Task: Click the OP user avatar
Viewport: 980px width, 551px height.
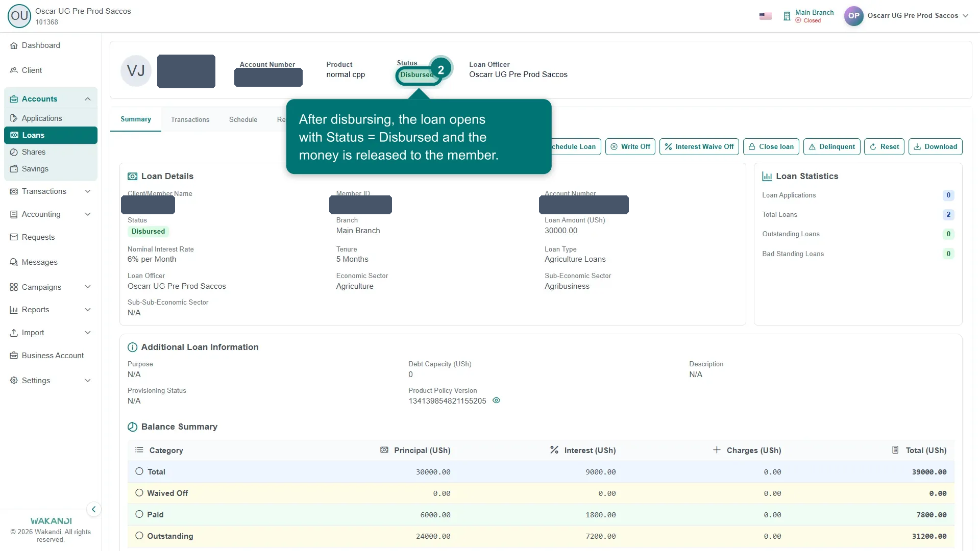Action: pos(854,16)
